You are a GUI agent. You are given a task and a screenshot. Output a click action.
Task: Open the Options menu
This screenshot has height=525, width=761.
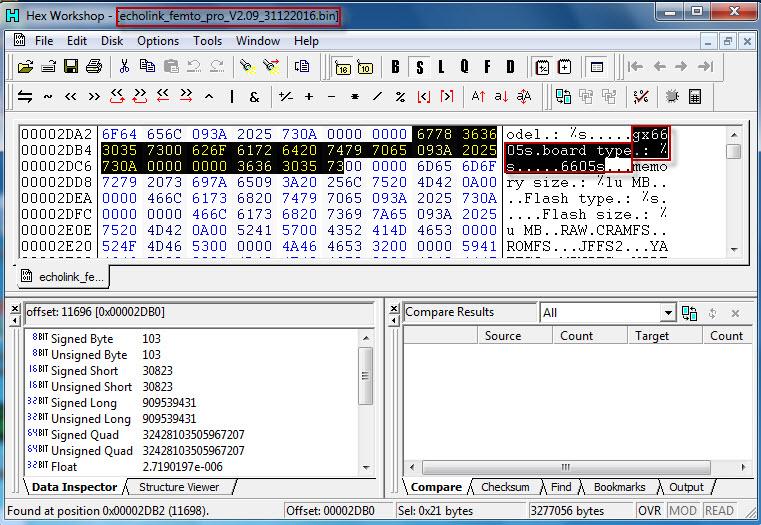point(158,41)
